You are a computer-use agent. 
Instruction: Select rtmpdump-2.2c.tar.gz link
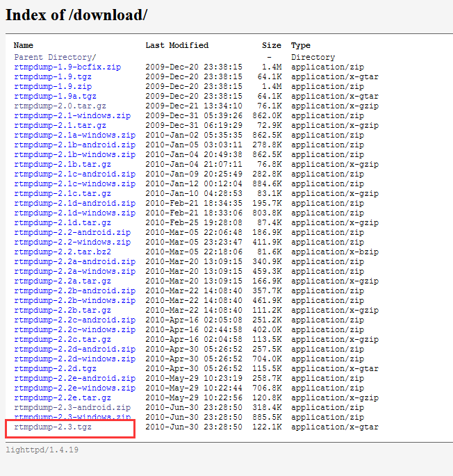(x=63, y=339)
